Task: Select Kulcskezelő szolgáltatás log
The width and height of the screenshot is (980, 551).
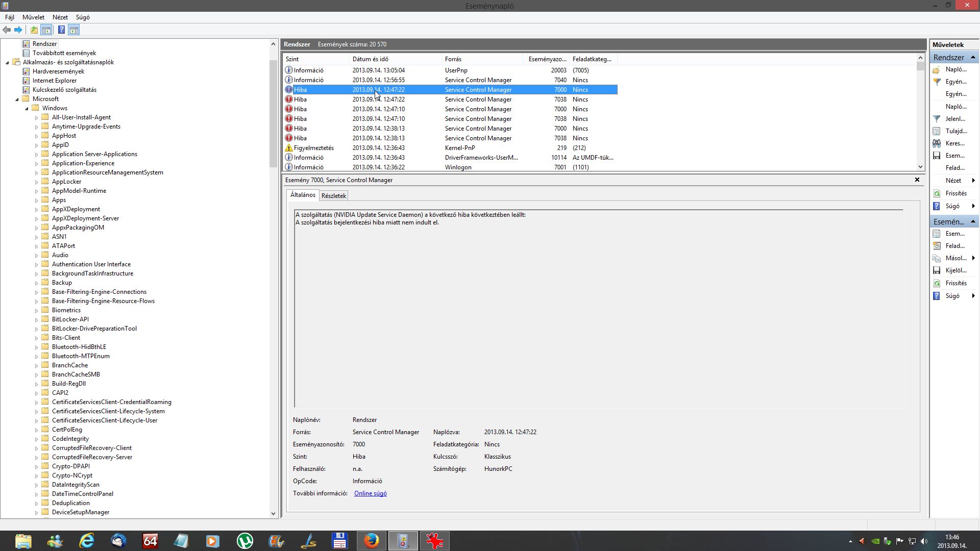Action: click(64, 90)
